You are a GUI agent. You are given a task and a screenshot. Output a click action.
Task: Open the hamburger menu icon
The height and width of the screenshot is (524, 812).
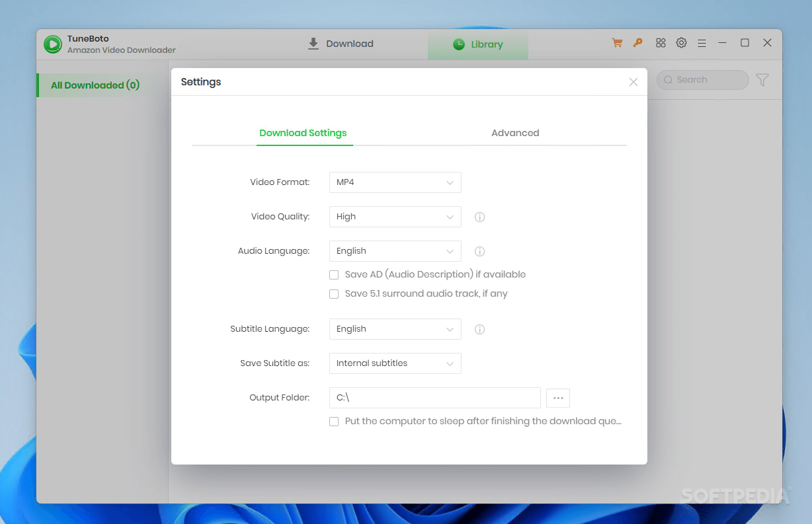(702, 44)
